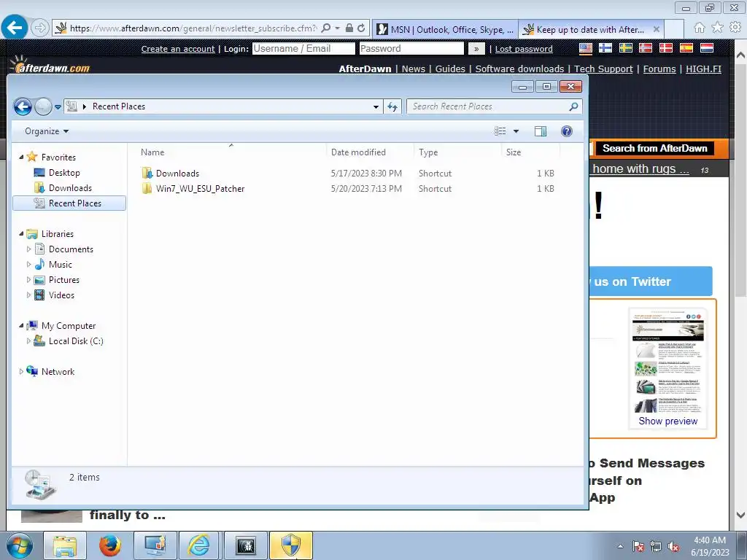Select the United States flag language icon

point(586,48)
